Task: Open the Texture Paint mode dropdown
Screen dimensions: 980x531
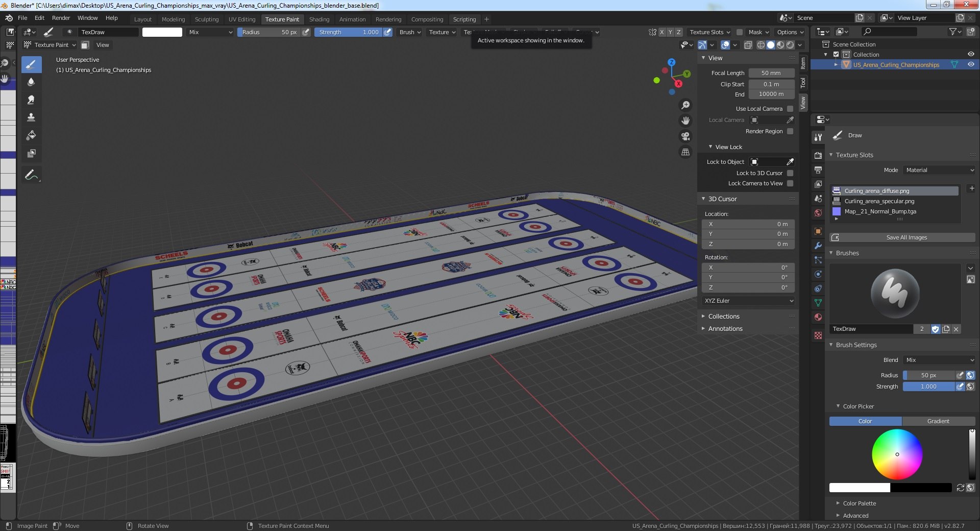Action: tap(50, 45)
